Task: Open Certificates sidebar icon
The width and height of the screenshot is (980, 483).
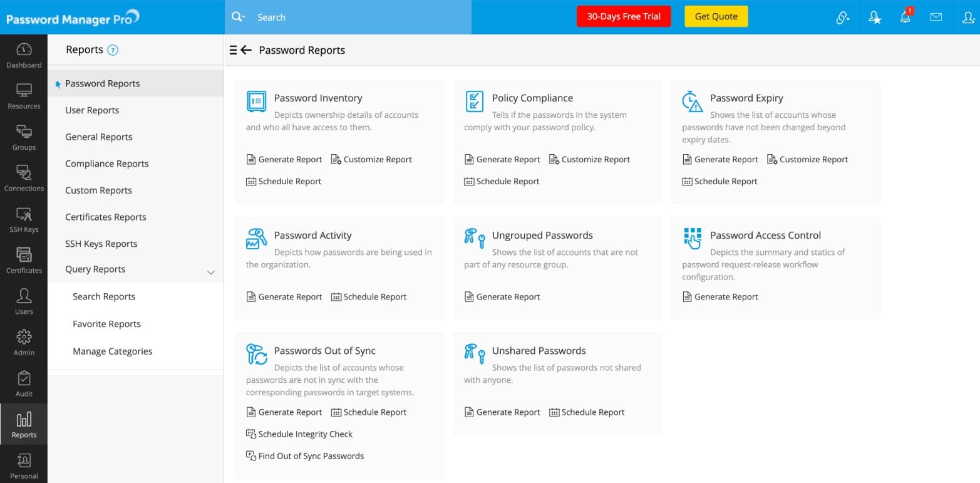Action: click(x=24, y=261)
